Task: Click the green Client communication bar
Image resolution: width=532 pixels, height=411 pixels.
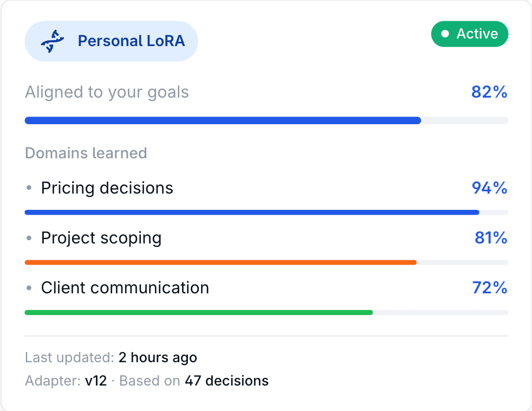Action: point(199,312)
